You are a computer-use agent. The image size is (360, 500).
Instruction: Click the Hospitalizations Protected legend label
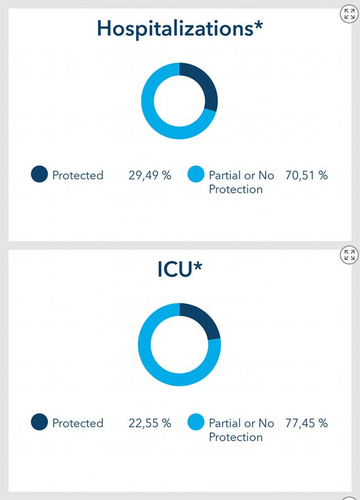click(x=78, y=175)
